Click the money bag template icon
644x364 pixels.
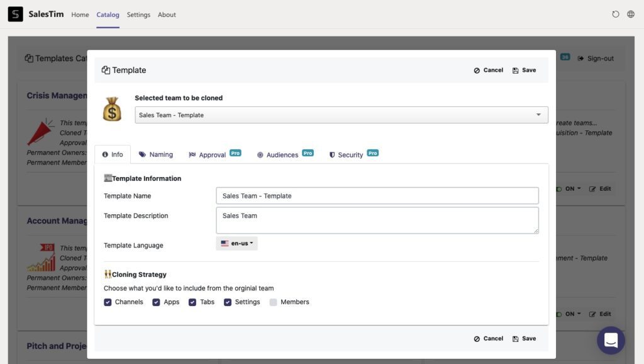tap(112, 109)
